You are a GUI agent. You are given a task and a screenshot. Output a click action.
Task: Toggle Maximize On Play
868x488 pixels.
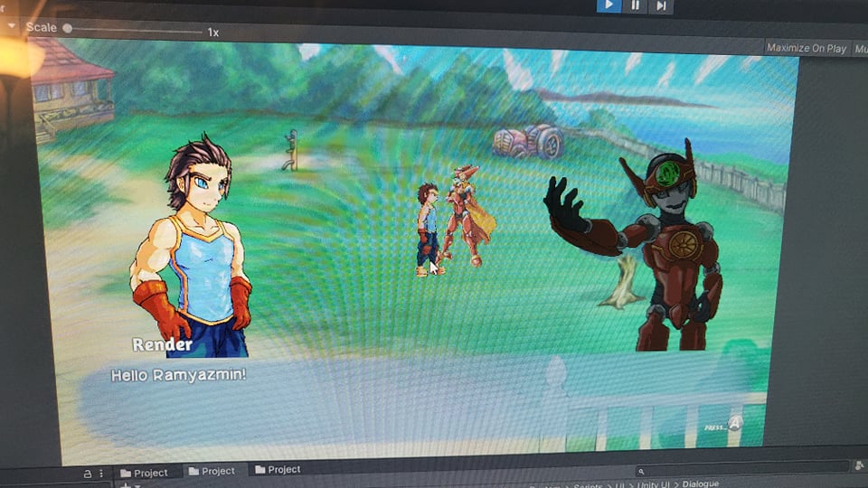point(806,48)
